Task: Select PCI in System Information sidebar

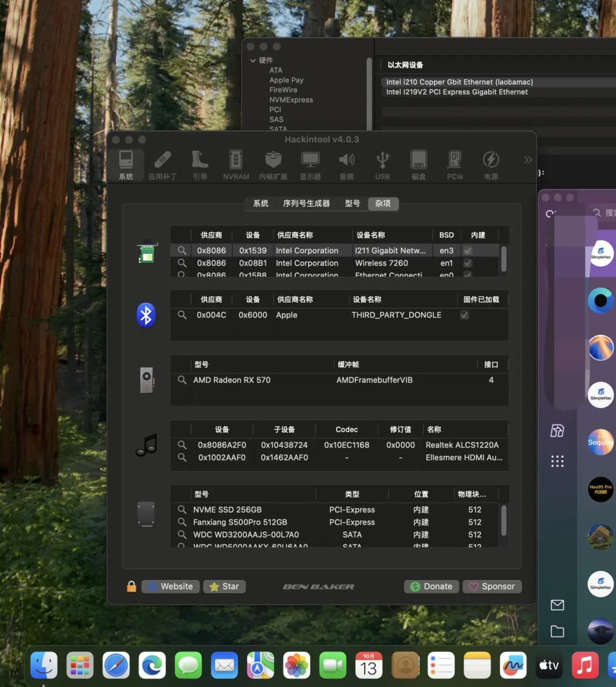Action: 275,109
